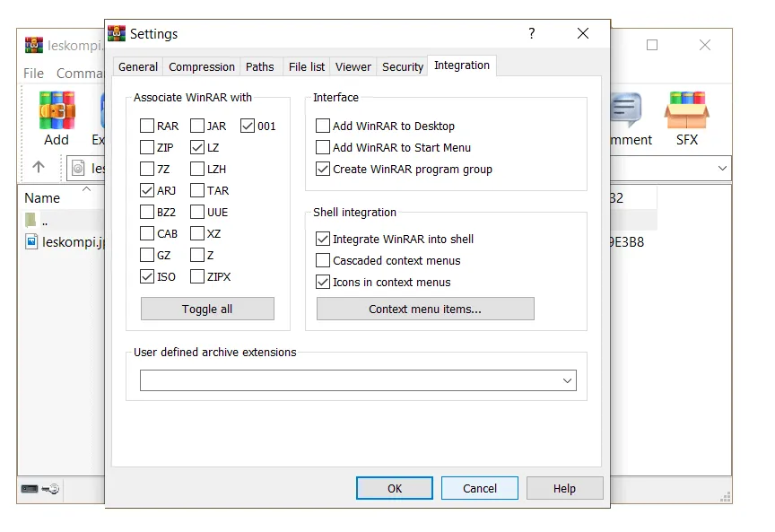Click the question mark help icon in Settings
Screen dimensions: 775x532
point(531,33)
